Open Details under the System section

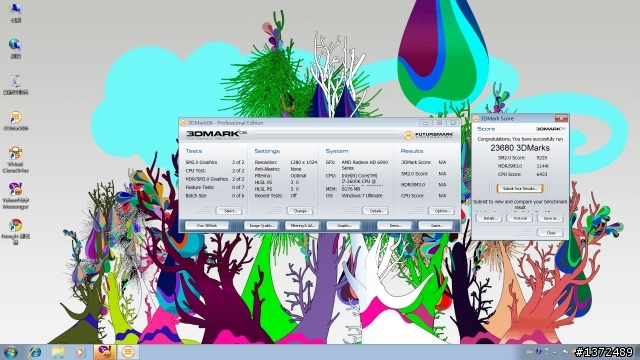click(x=376, y=211)
